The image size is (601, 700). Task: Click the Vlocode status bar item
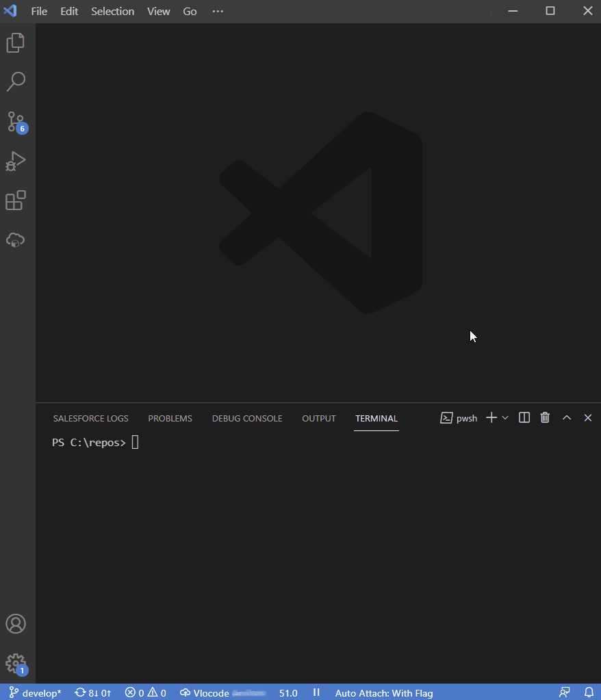click(223, 693)
